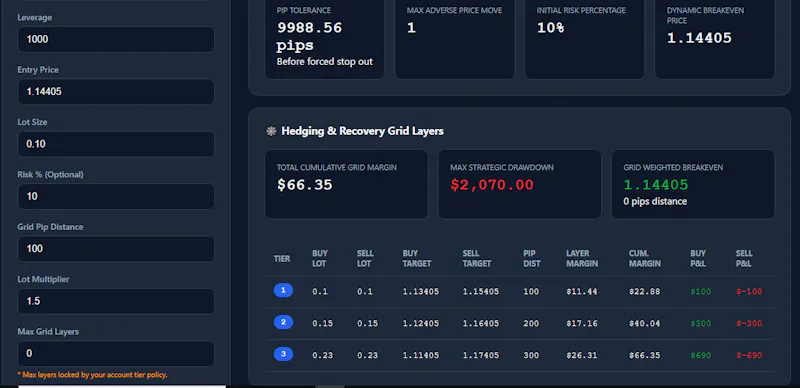This screenshot has width=800, height=388.
Task: Click sell target 1.15405 in tier 1
Action: click(x=481, y=292)
